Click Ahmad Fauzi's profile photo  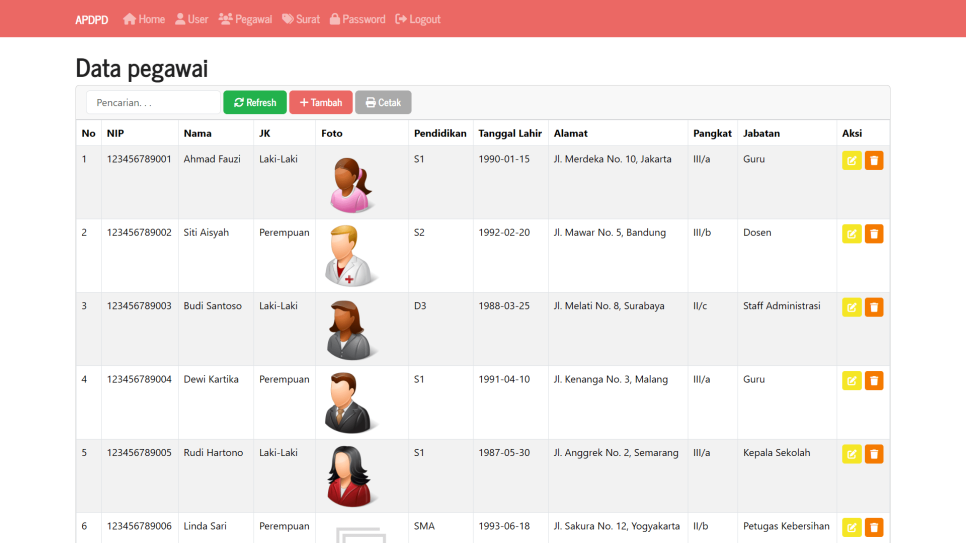coord(350,185)
